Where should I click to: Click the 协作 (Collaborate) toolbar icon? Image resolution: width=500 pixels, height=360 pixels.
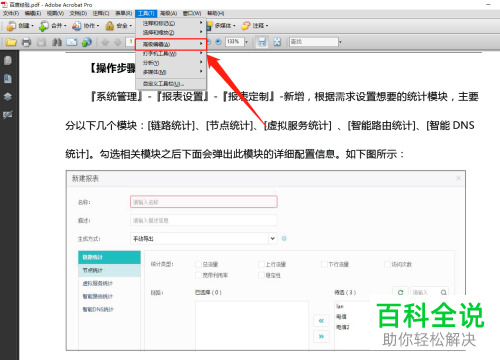[77, 26]
